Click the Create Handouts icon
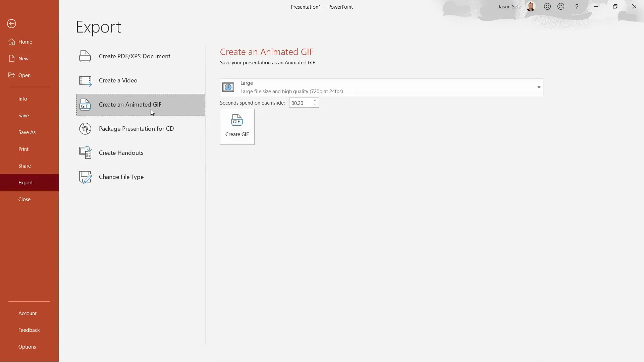 coord(85,153)
